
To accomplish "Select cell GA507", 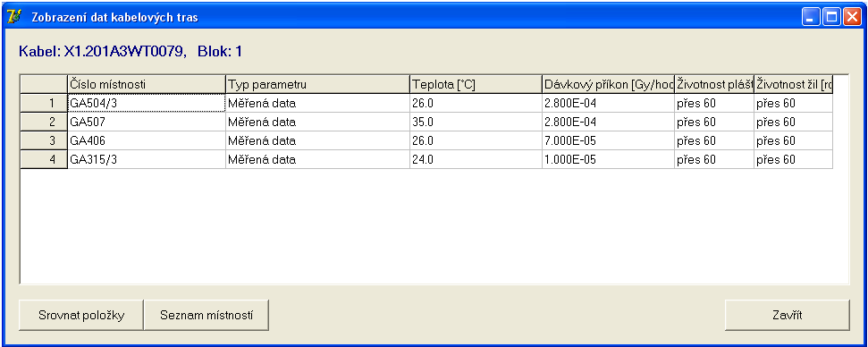I will 147,122.
